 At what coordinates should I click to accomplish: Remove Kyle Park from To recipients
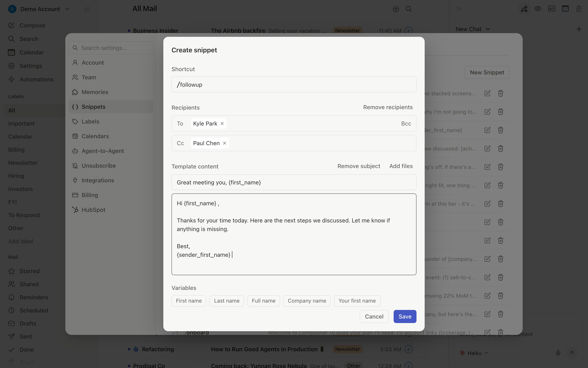pyautogui.click(x=222, y=123)
